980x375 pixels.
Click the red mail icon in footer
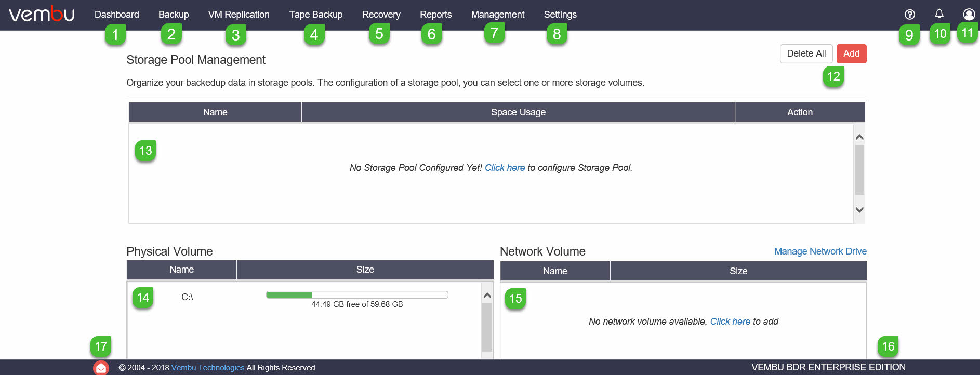pos(101,368)
